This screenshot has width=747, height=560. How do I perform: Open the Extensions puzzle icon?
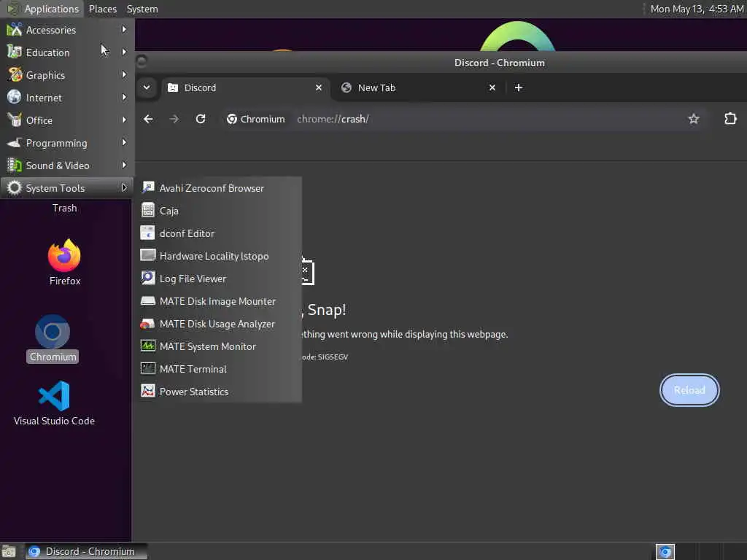[x=730, y=119]
